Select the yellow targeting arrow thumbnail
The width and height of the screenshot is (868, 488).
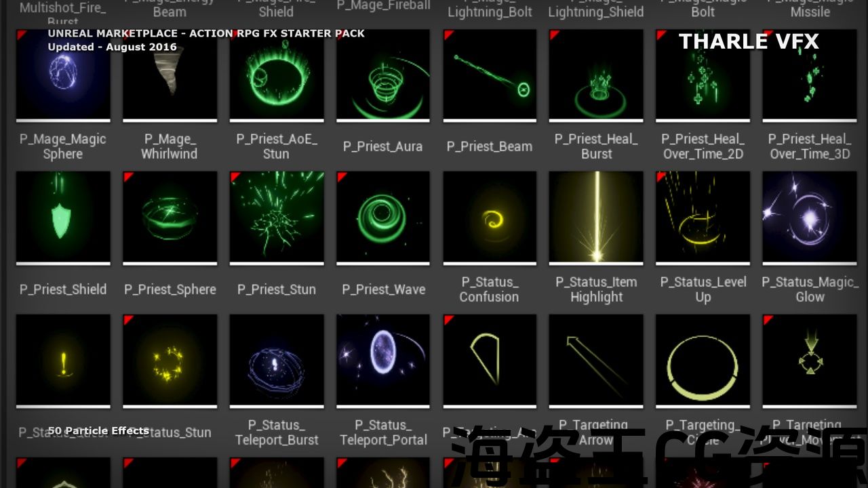(596, 360)
